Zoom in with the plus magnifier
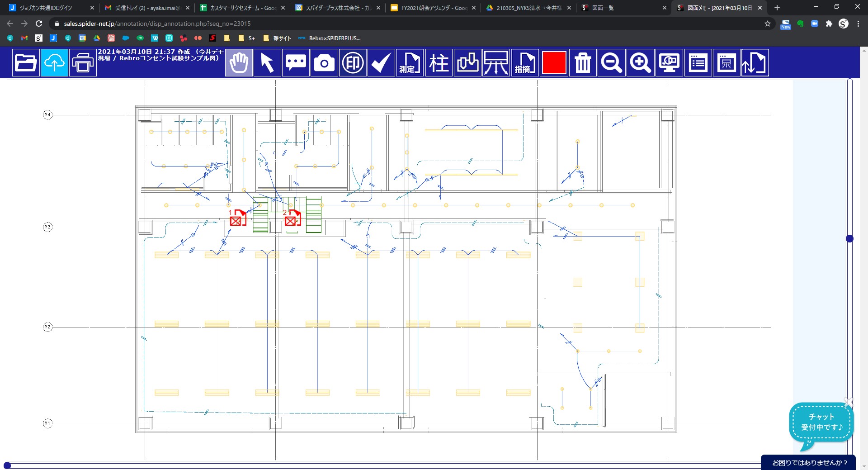The height and width of the screenshot is (470, 868). pos(640,62)
